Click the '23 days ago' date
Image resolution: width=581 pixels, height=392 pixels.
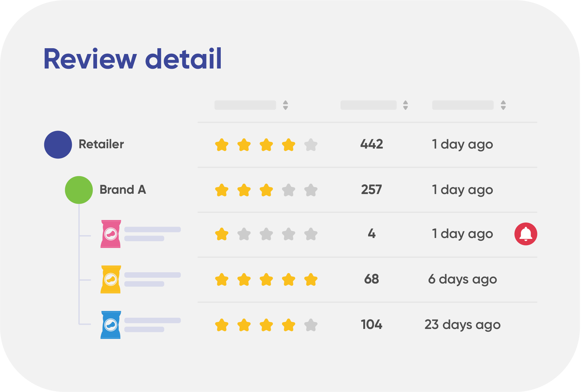462,325
